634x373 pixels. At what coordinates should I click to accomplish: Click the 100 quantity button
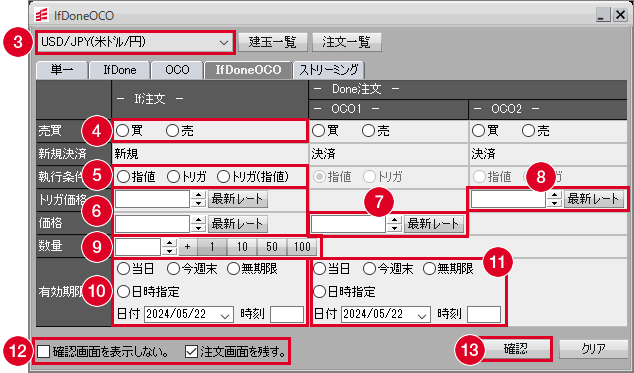point(302,247)
